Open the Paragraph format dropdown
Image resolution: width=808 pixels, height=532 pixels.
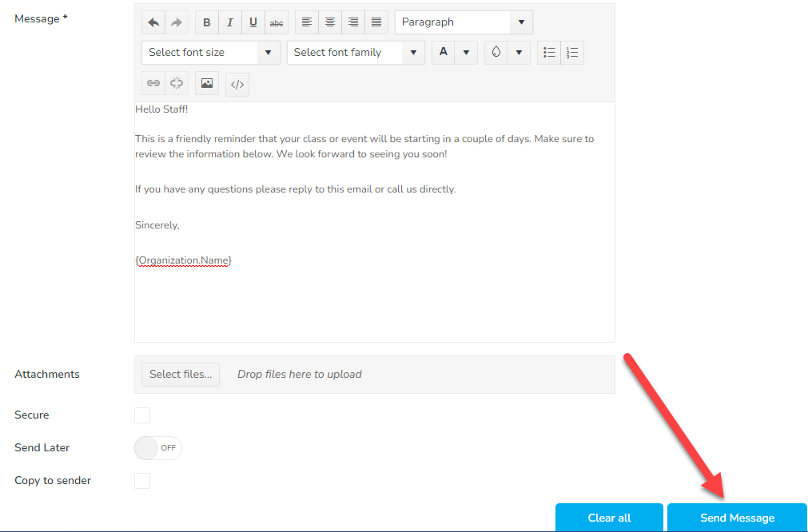[x=464, y=22]
